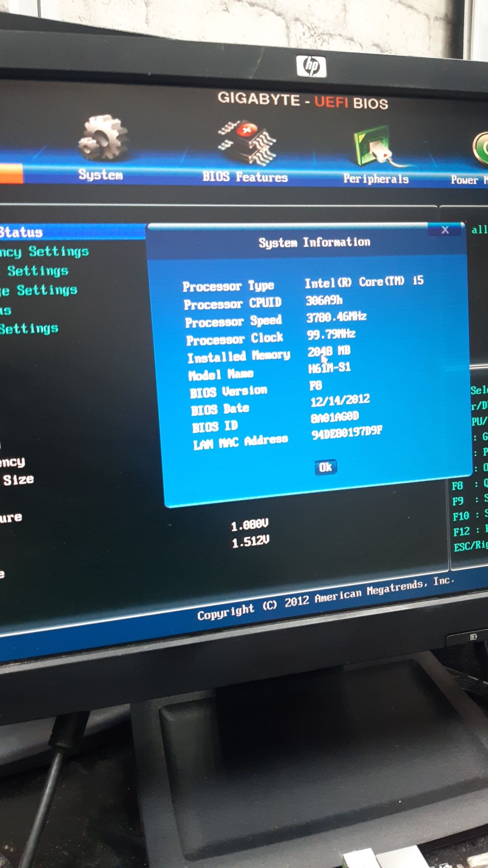Click the F10 shortcut hint in help panel
Image resolution: width=488 pixels, height=868 pixels.
click(470, 515)
